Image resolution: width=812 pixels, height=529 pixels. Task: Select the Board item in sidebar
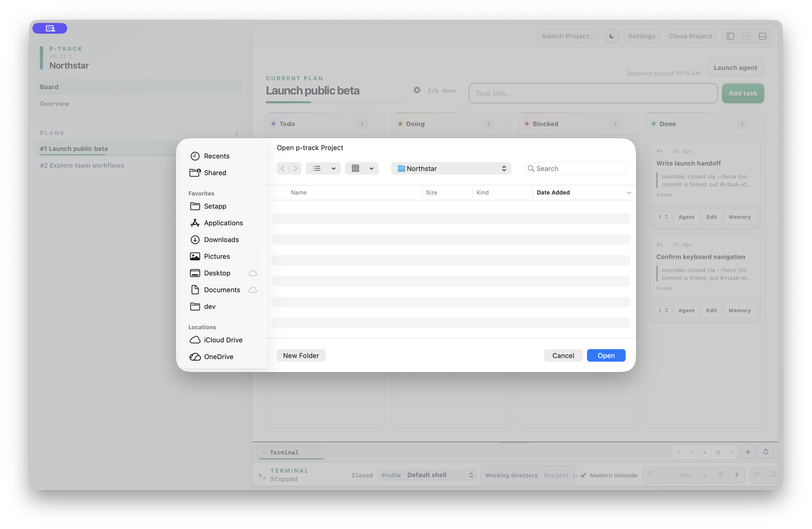click(x=139, y=87)
